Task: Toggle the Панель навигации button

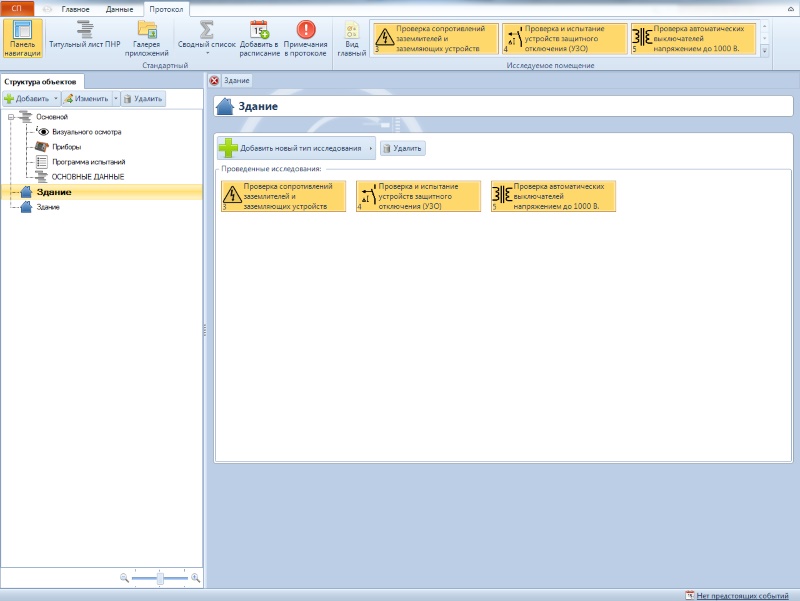Action: coord(22,39)
